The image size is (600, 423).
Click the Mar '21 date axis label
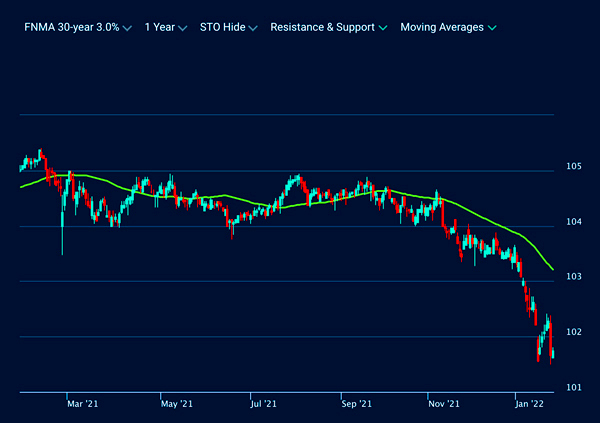[82, 404]
